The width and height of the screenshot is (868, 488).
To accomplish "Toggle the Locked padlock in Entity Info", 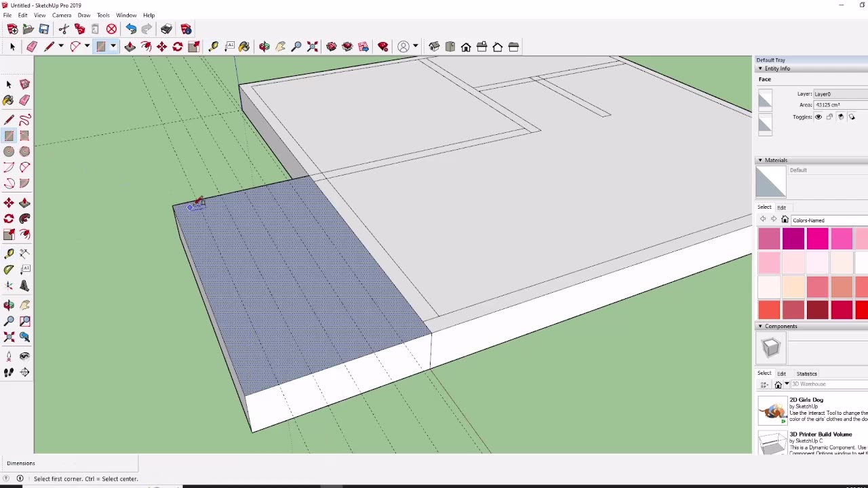I will (829, 117).
